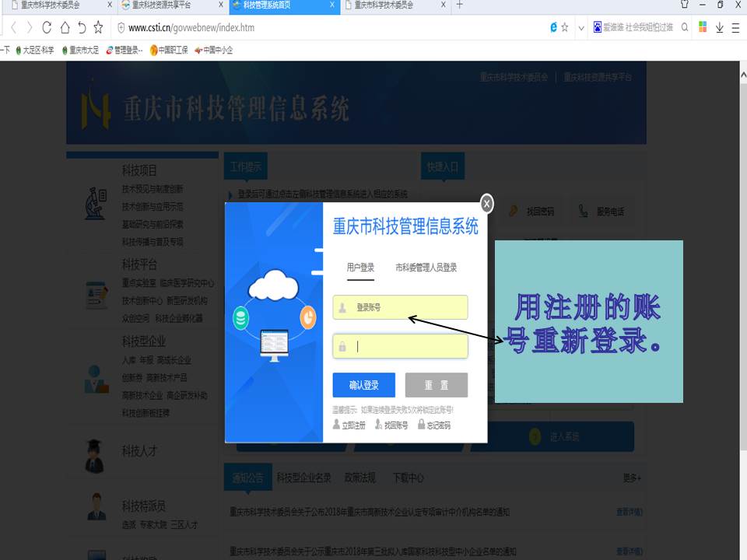Click the 科技特派员 person icon
The width and height of the screenshot is (747, 560).
(96, 506)
